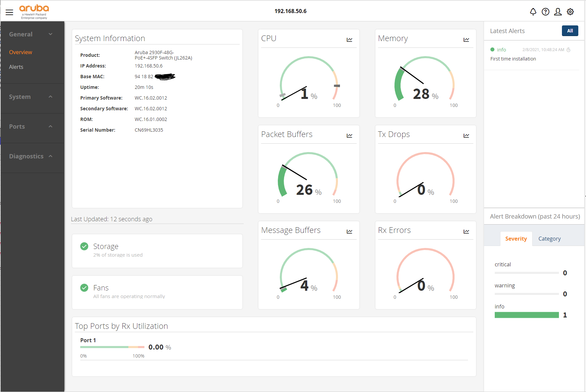The width and height of the screenshot is (586, 392).
Task: Click the info severity green bar
Action: 526,315
